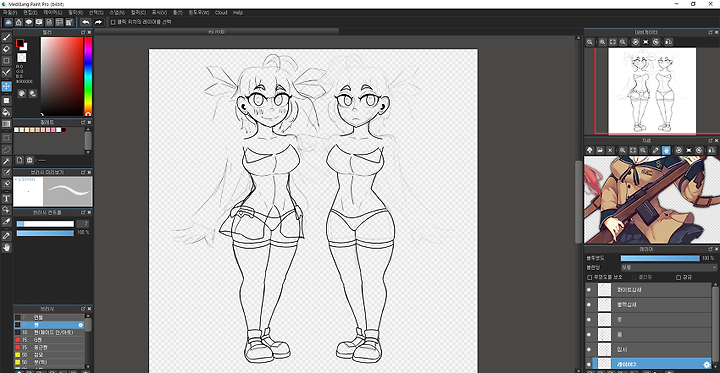Select the G펜 brush in the brush list
720x373 pixels.
[49, 339]
